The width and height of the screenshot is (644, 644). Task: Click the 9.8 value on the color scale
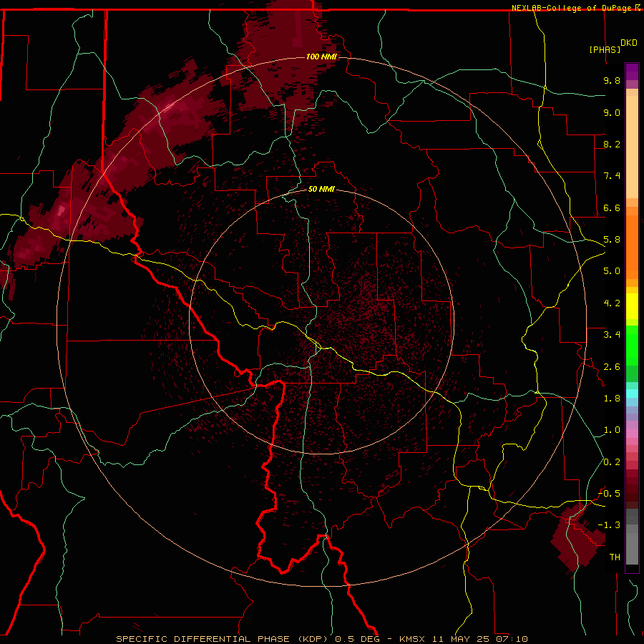pos(612,80)
